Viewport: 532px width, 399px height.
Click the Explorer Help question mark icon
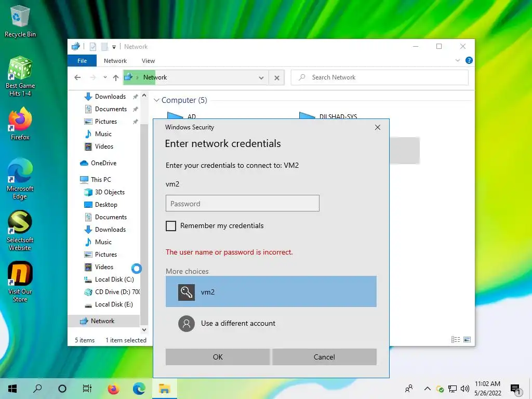(469, 60)
